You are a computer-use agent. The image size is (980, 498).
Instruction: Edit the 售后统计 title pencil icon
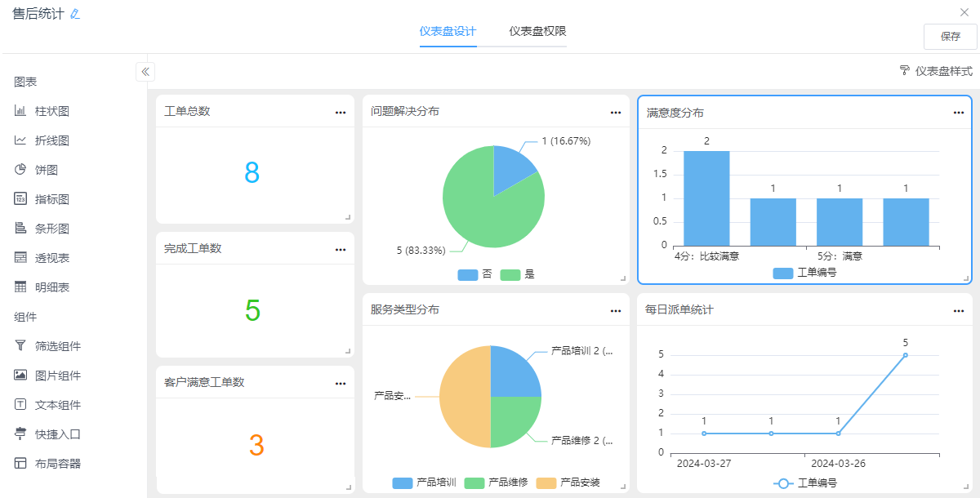coord(75,14)
